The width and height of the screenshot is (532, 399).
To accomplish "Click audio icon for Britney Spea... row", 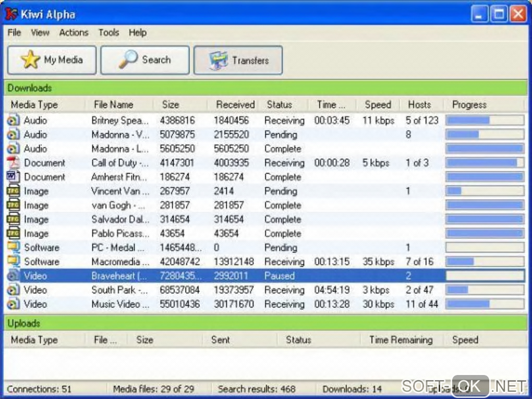I will click(x=13, y=120).
